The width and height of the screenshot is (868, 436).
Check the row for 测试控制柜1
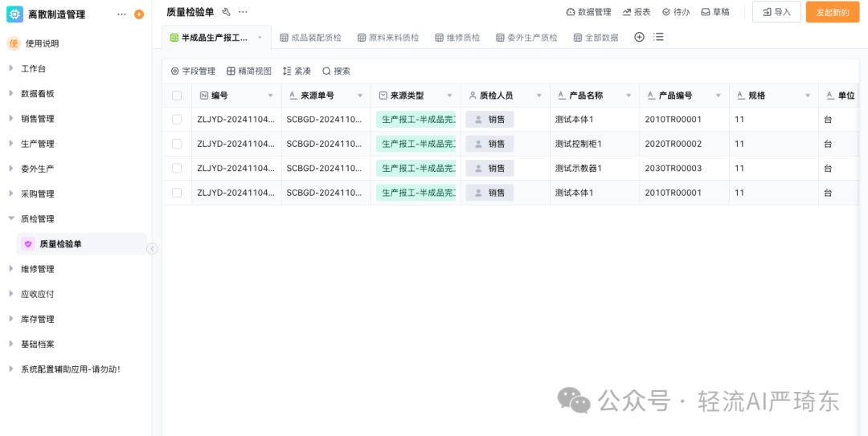(177, 144)
